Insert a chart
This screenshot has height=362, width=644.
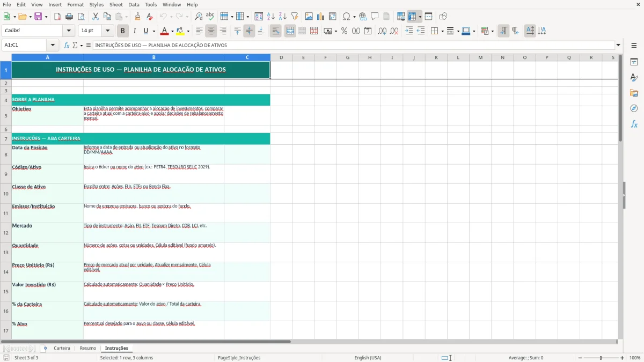click(321, 17)
